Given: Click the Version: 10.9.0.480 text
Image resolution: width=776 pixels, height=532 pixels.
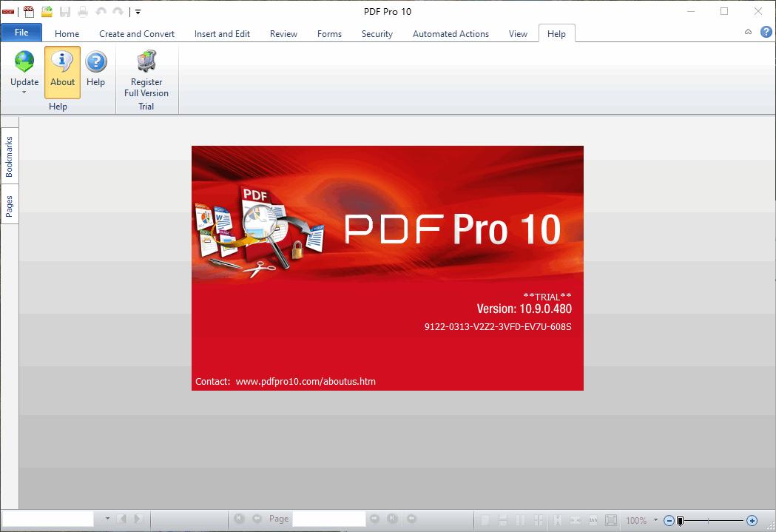Looking at the screenshot, I should point(524,309).
